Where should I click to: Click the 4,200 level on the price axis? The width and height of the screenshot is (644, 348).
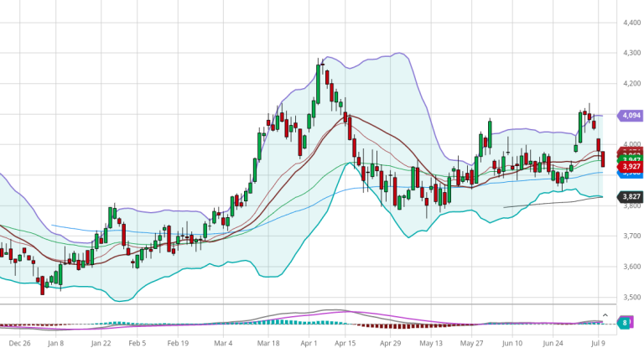[x=629, y=84]
